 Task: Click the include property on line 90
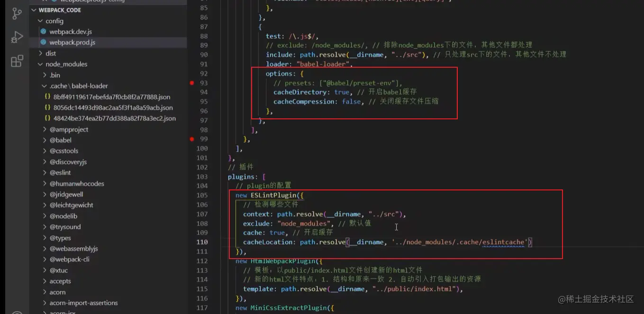pyautogui.click(x=279, y=54)
